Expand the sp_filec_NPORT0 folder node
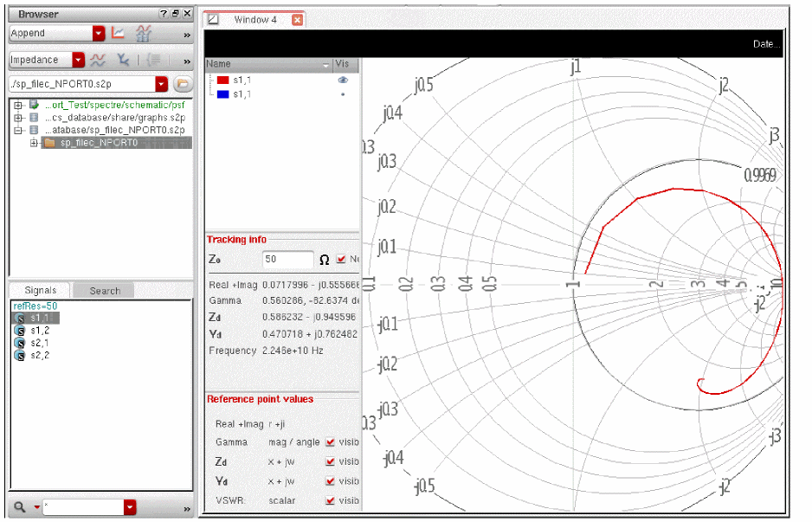 coord(35,143)
